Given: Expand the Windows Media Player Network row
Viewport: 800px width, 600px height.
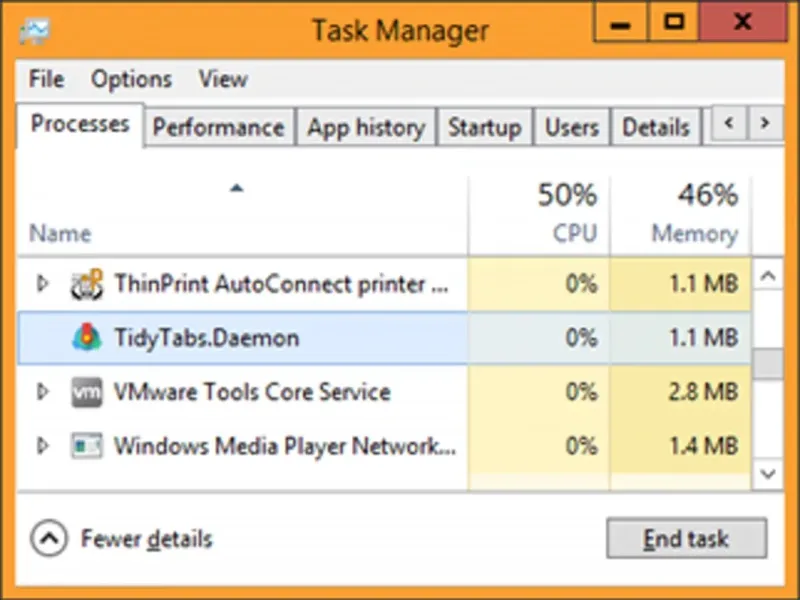Looking at the screenshot, I should point(42,446).
